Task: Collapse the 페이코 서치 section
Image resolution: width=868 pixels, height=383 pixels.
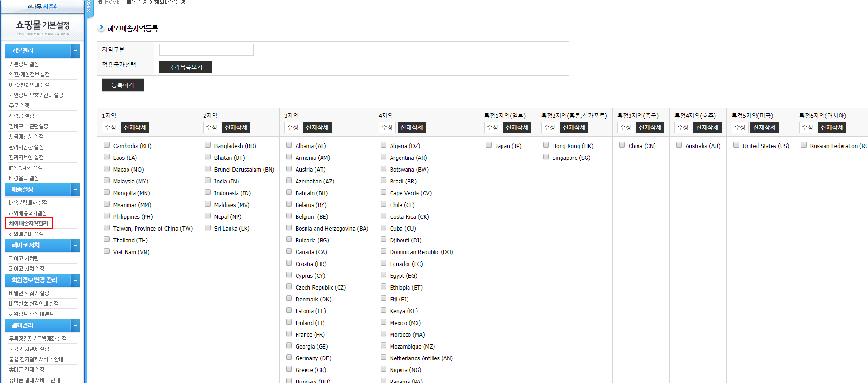Action: tap(75, 245)
